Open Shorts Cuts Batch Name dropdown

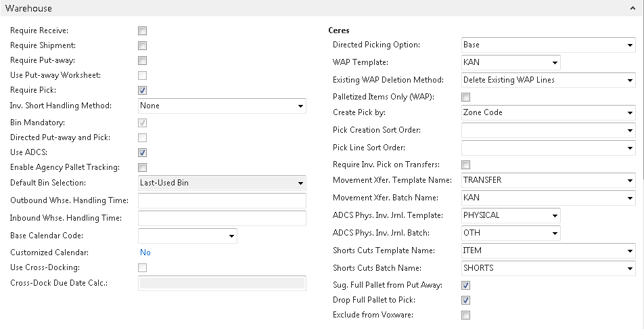[629, 269]
